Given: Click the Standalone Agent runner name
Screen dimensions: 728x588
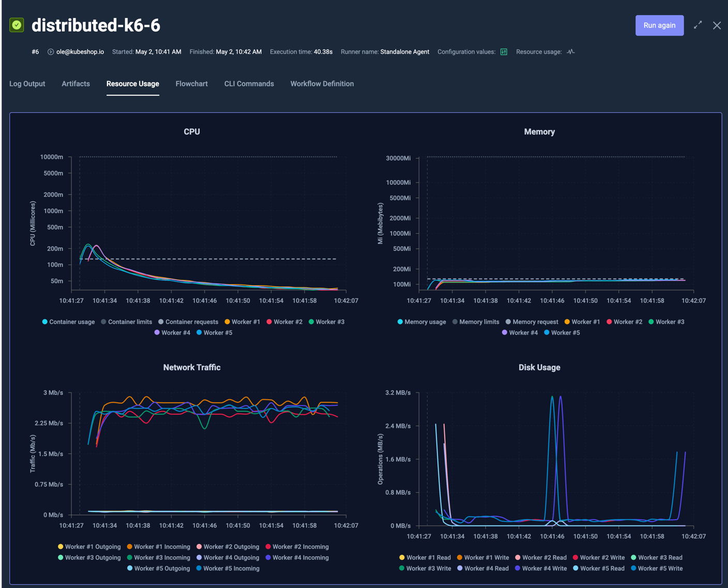Looking at the screenshot, I should pos(405,52).
